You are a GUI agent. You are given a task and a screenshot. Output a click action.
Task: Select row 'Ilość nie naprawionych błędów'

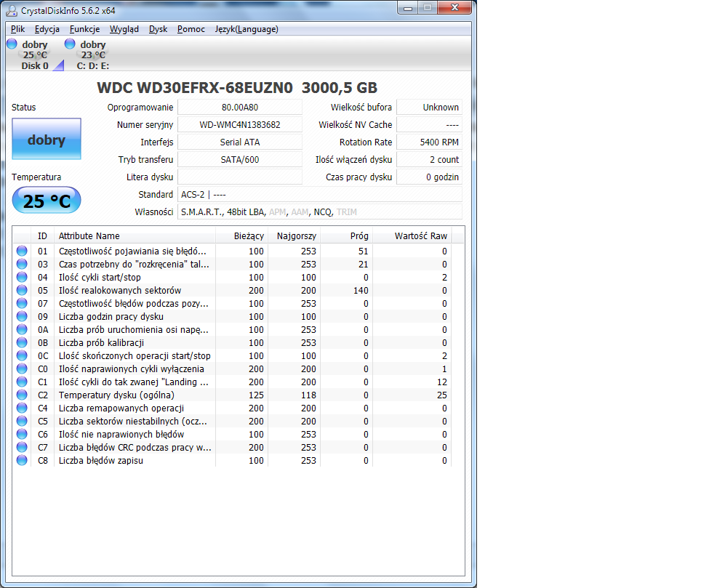232,434
